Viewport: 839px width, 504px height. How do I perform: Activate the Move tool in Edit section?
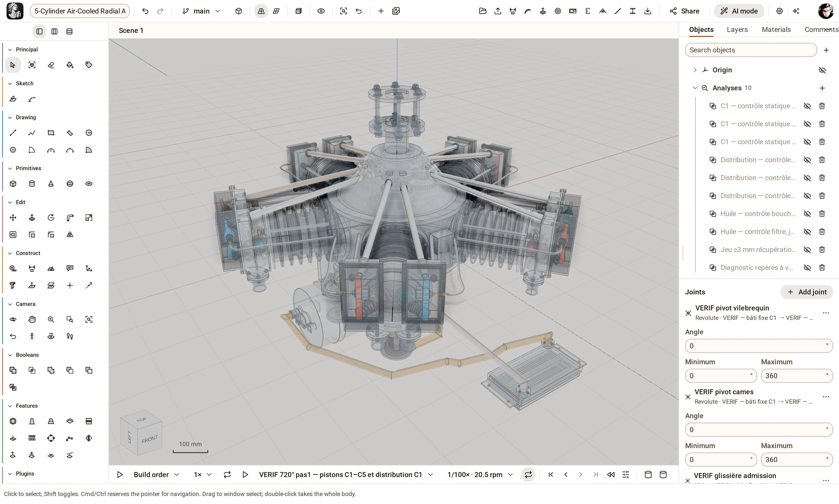pyautogui.click(x=13, y=218)
